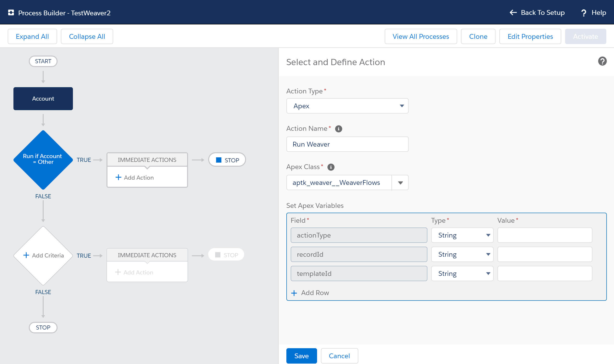Open the Type dropdown for recordId variable
This screenshot has width=614, height=364.
pyautogui.click(x=488, y=254)
